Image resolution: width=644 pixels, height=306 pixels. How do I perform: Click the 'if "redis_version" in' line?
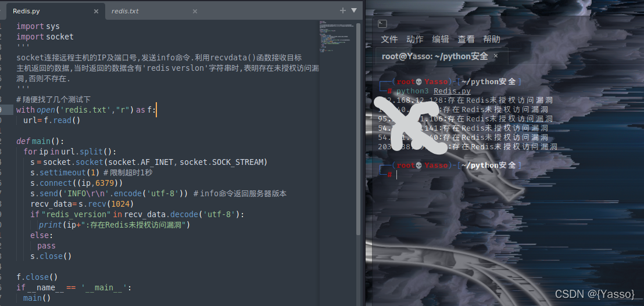[x=137, y=214]
